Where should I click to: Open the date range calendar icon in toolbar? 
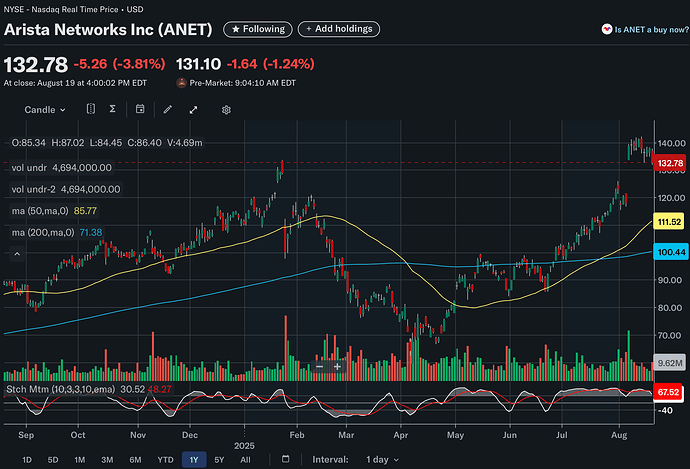click(140, 109)
